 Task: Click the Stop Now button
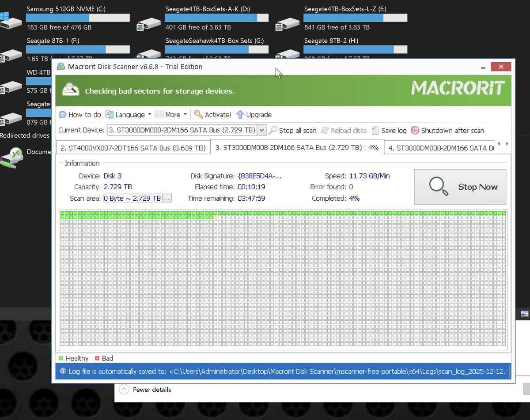(x=460, y=187)
